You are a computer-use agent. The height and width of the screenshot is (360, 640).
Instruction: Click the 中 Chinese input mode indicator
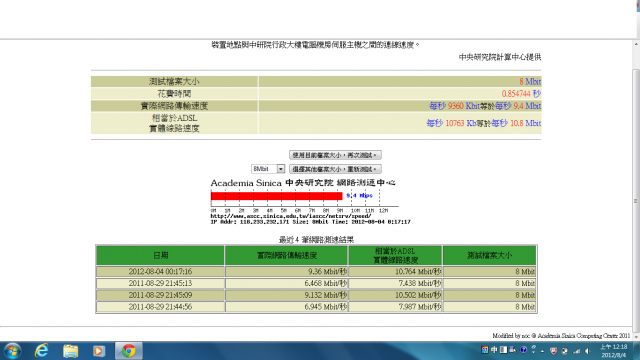click(494, 350)
